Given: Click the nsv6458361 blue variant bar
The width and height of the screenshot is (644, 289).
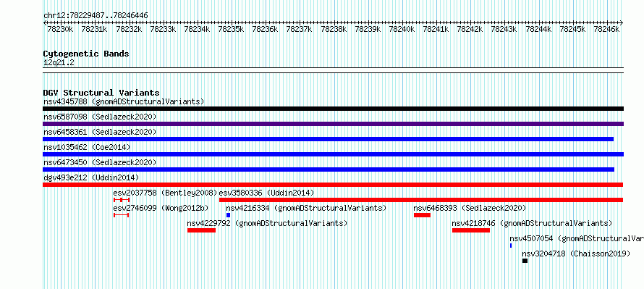Looking at the screenshot, I should (x=329, y=139).
